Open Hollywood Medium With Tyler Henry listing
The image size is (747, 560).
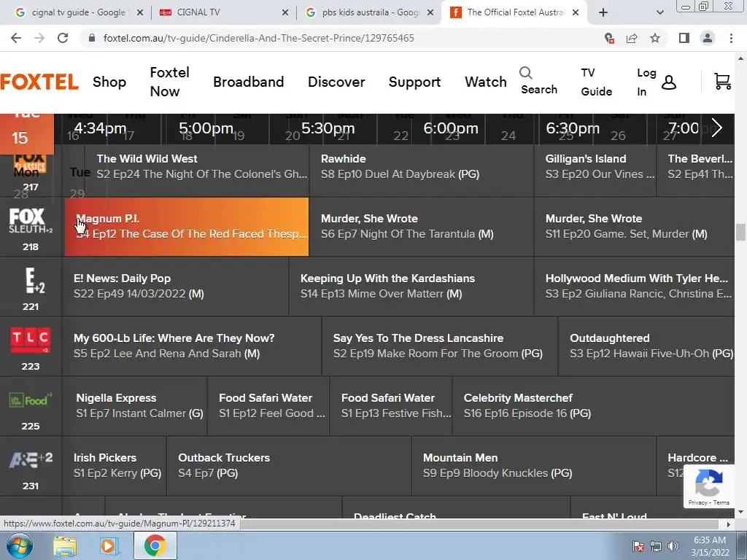635,286
